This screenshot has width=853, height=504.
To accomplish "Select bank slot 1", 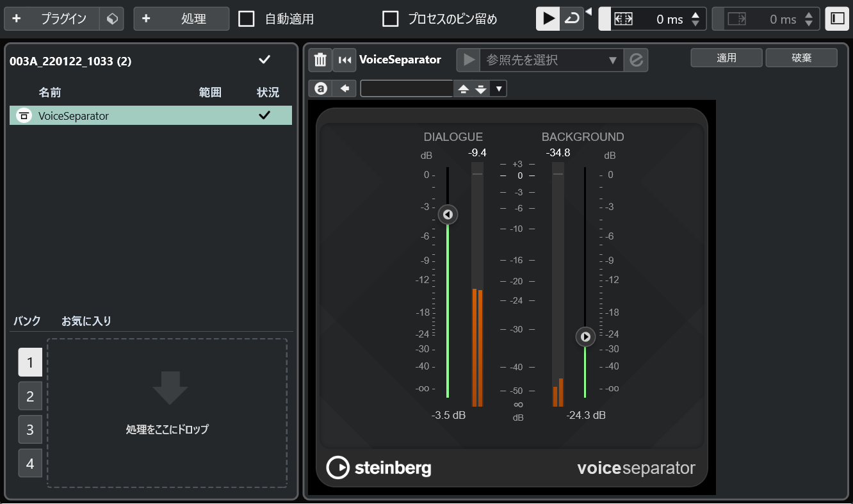I will (30, 362).
